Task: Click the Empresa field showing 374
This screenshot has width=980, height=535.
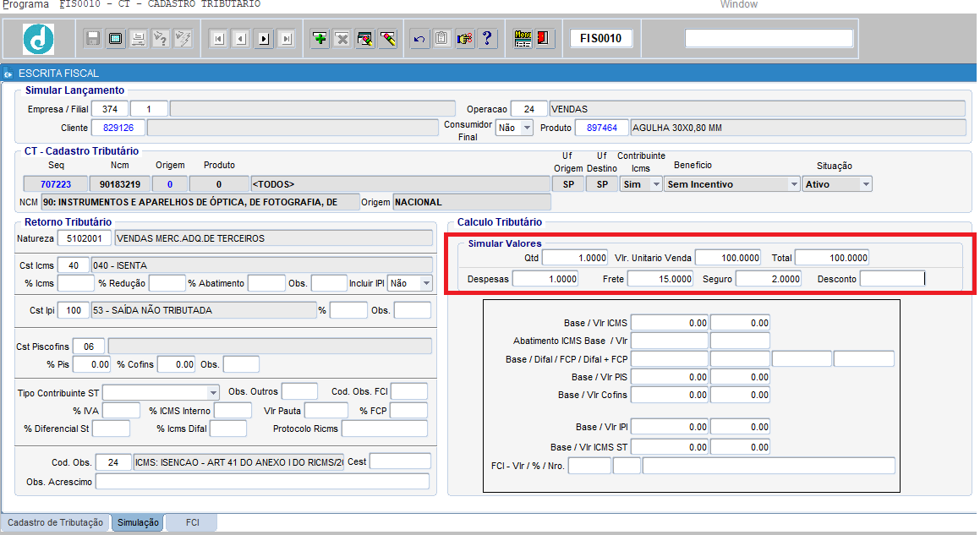Action: [x=110, y=109]
